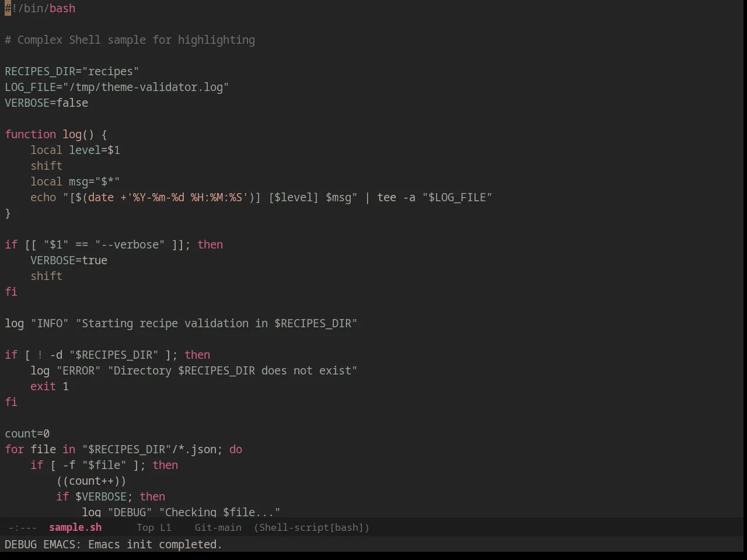Screen dimensions: 747x560
Task: Click the log "DEBUG" Checking $file line
Action: point(181,512)
